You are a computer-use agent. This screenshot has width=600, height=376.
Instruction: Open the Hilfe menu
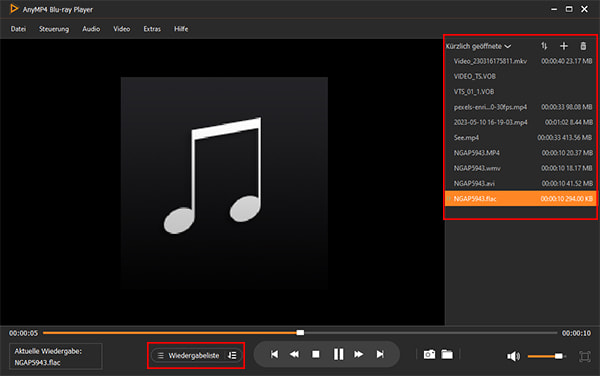click(181, 29)
